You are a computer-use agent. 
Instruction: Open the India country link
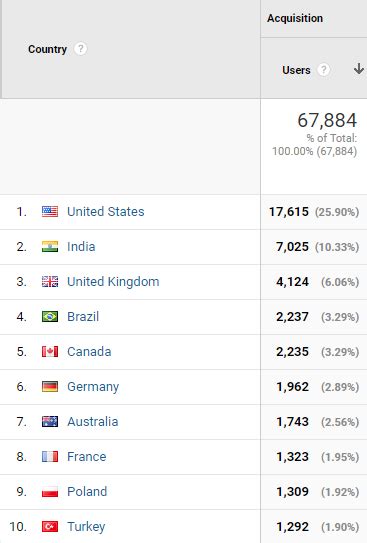81,247
